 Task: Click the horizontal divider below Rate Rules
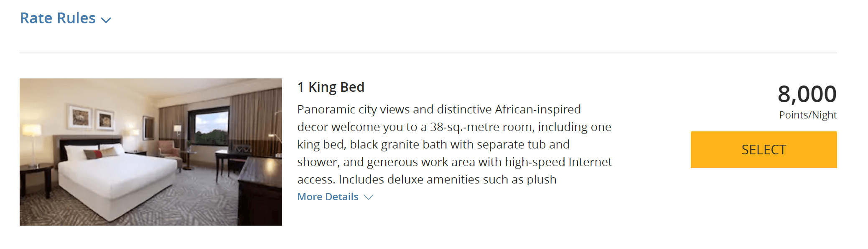428,53
